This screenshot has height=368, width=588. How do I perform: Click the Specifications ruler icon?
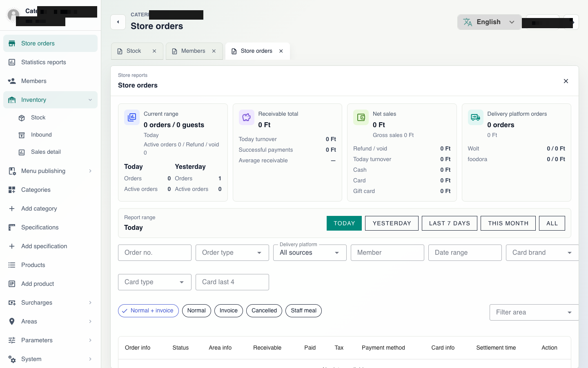tap(12, 227)
